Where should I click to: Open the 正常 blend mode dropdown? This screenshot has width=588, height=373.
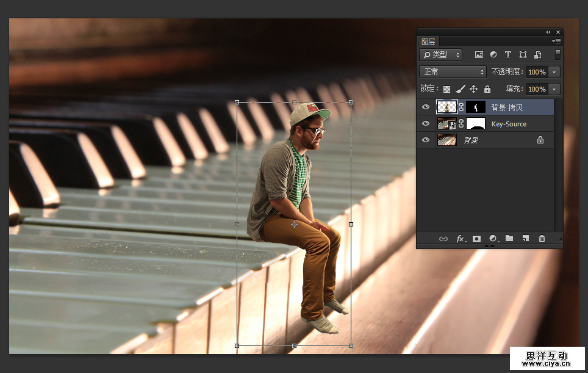pos(453,72)
